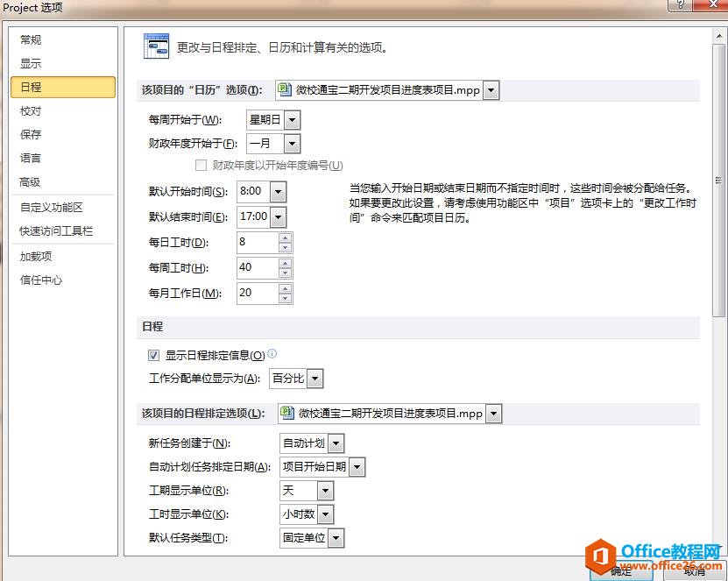Viewport: 728px width, 581px height.
Task: Expand 默认开始时间 dropdown showing 8:00
Action: coord(278,192)
